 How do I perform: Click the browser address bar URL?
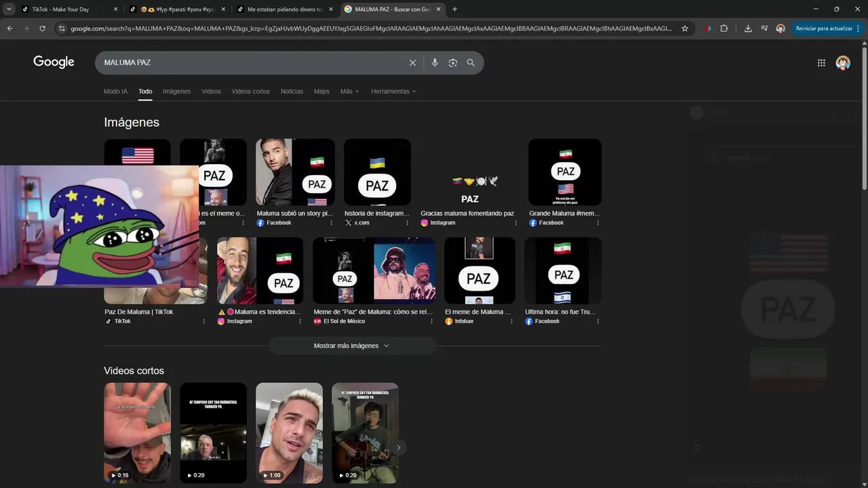371,28
